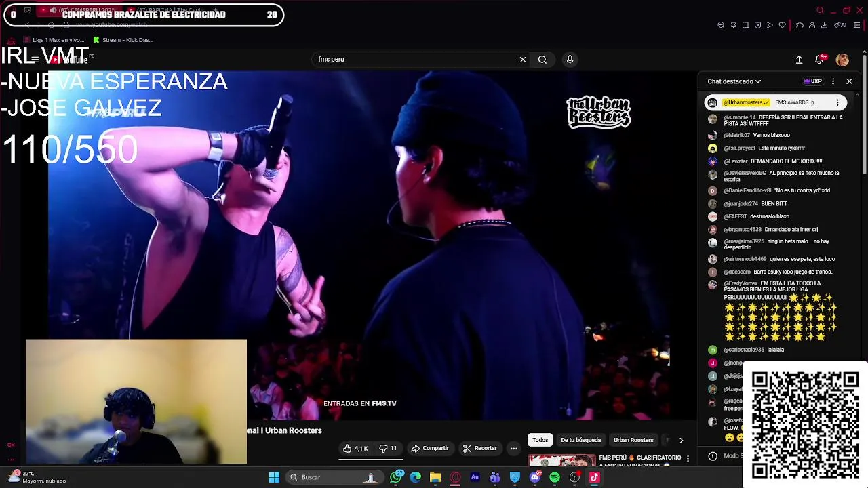Open Adobe Audition from the taskbar
The width and height of the screenshot is (868, 488).
(x=475, y=477)
